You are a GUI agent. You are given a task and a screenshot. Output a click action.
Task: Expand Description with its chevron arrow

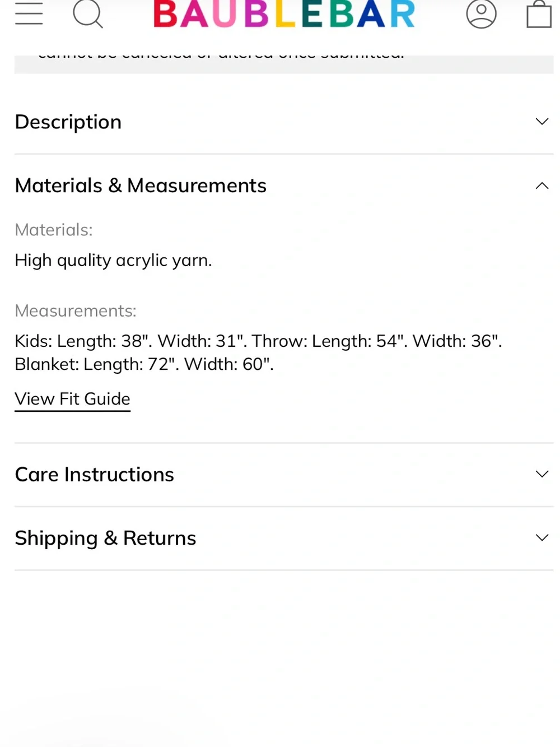(542, 122)
